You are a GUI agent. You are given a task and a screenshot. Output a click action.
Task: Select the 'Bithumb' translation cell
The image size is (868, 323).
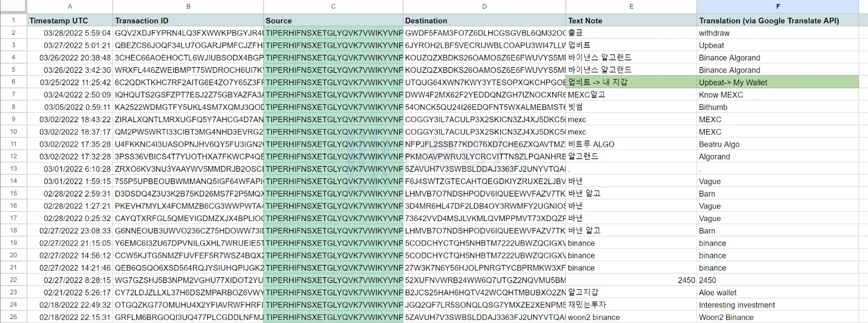click(x=777, y=107)
